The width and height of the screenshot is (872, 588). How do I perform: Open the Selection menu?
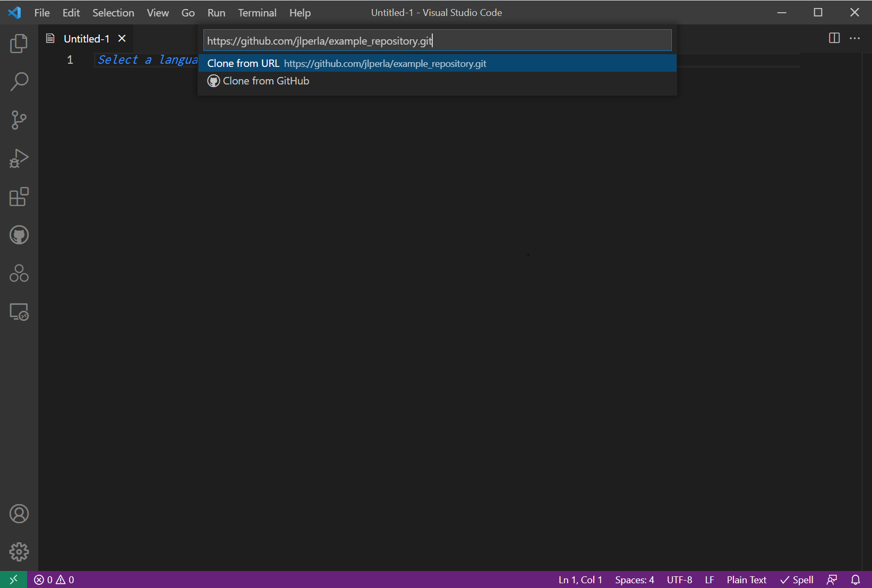(x=113, y=13)
